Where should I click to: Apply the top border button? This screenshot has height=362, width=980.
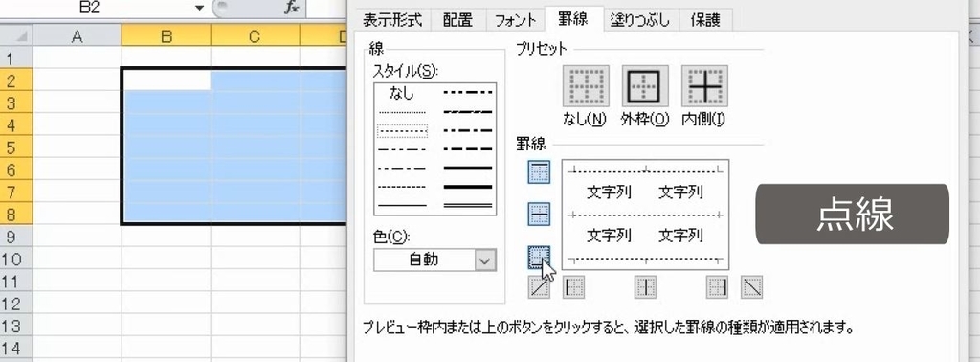[x=540, y=172]
